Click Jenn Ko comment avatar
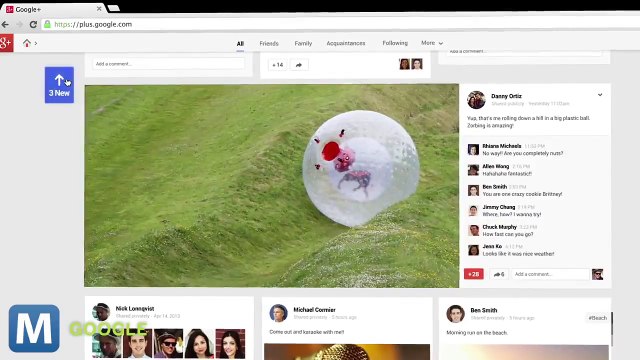Image resolution: width=640 pixels, height=360 pixels. pyautogui.click(x=473, y=250)
